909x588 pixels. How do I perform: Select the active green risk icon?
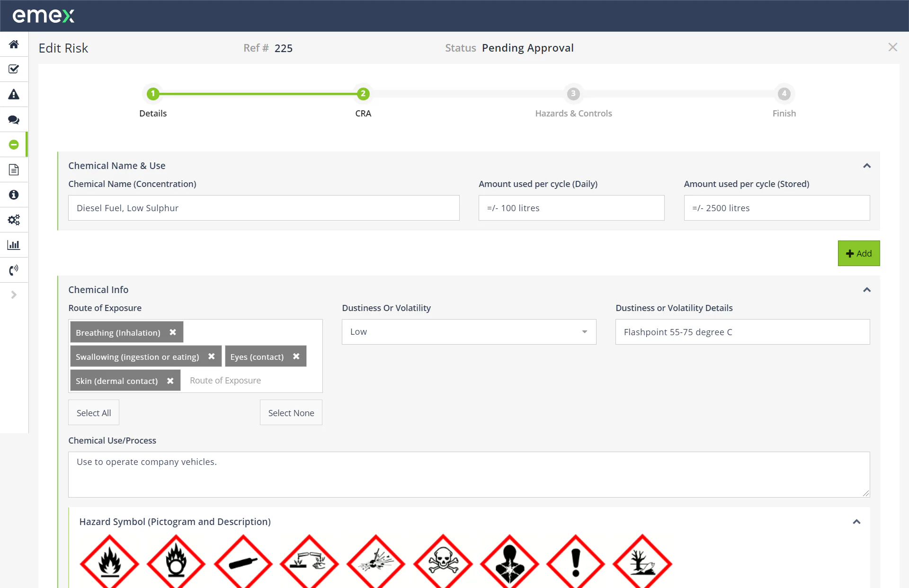click(14, 144)
